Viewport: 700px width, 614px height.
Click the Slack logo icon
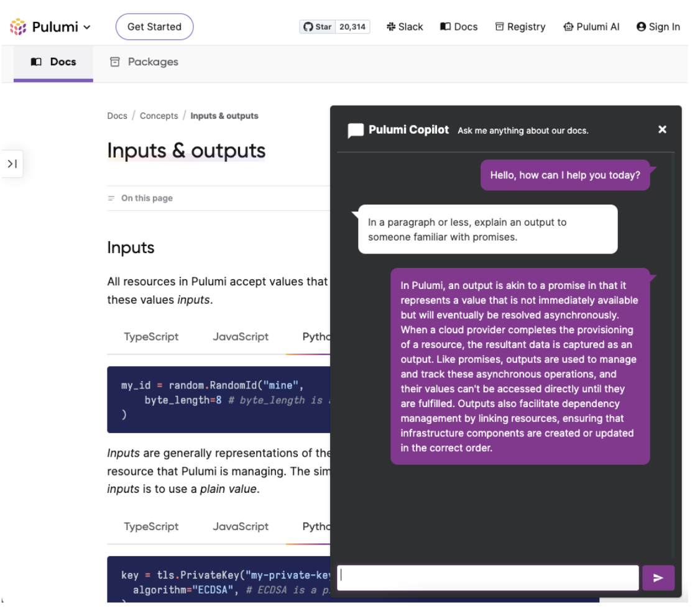(x=391, y=27)
